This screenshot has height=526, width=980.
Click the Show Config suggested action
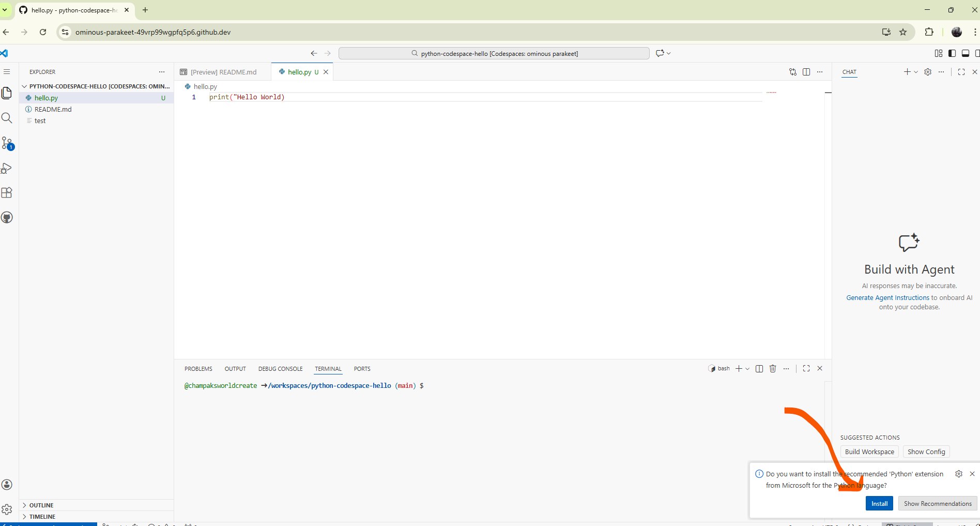coord(926,452)
